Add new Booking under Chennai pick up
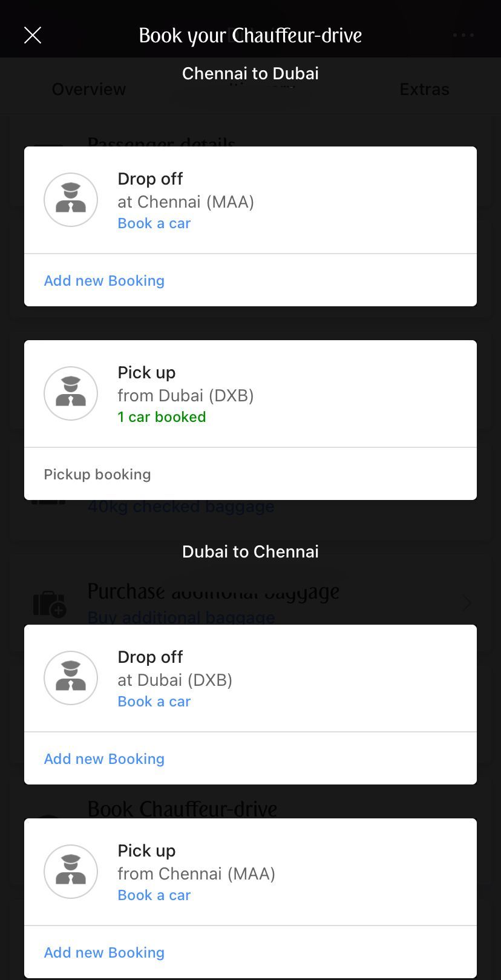501x980 pixels. pyautogui.click(x=104, y=952)
